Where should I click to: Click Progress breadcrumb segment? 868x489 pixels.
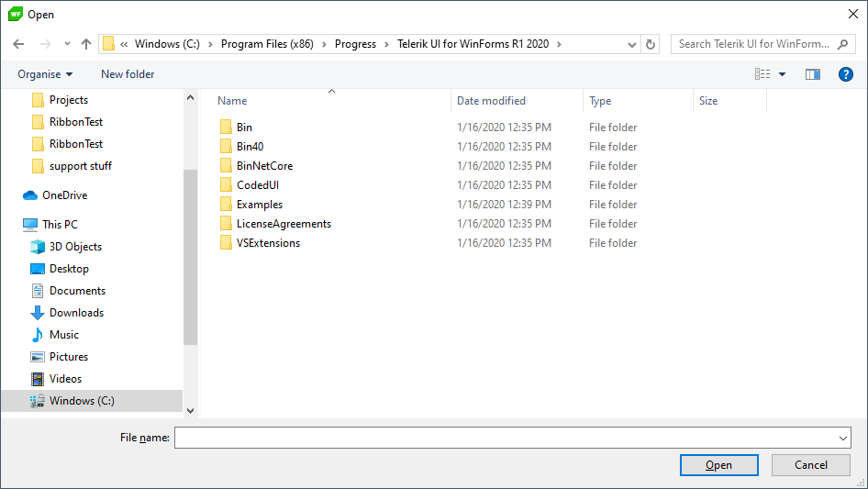(x=355, y=44)
